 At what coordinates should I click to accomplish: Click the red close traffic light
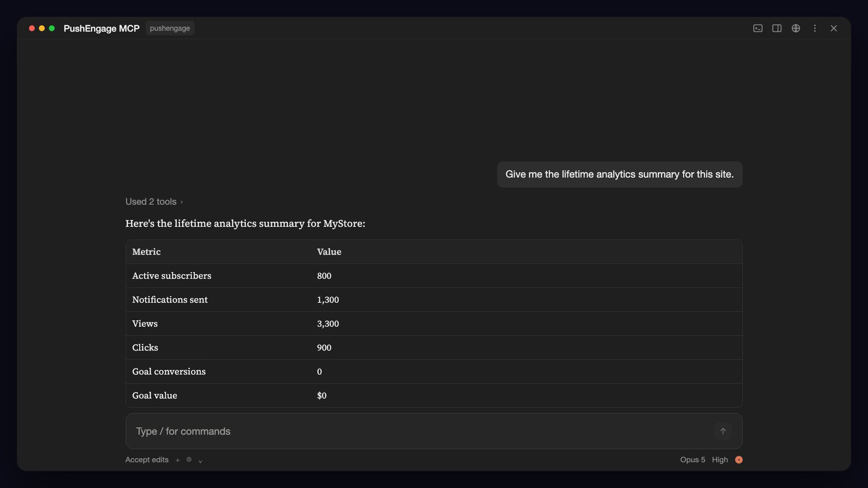pos(32,28)
